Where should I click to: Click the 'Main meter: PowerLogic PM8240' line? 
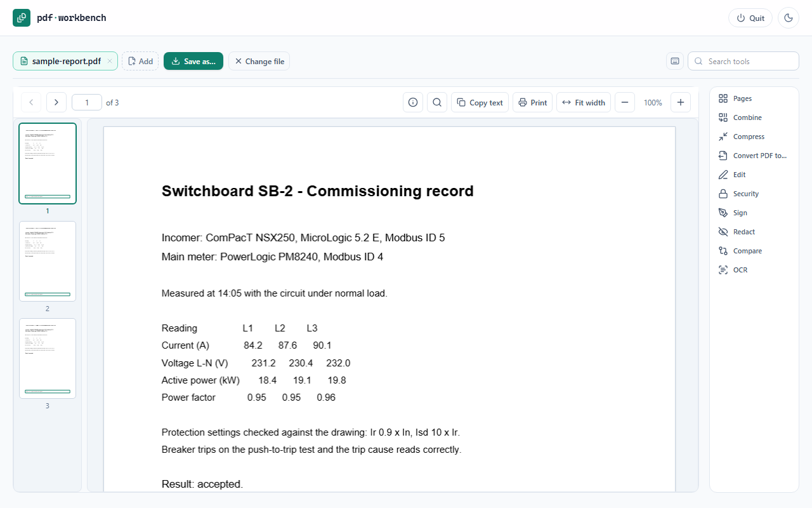(272, 257)
